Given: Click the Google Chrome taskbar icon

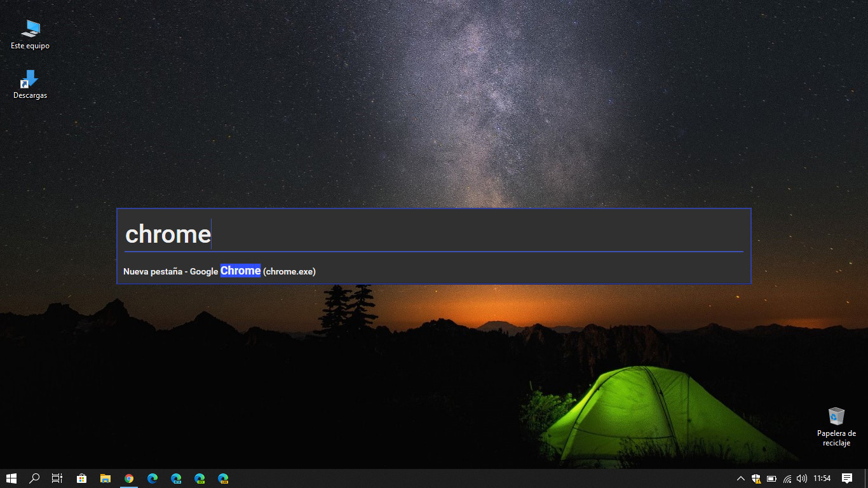Looking at the screenshot, I should [129, 478].
